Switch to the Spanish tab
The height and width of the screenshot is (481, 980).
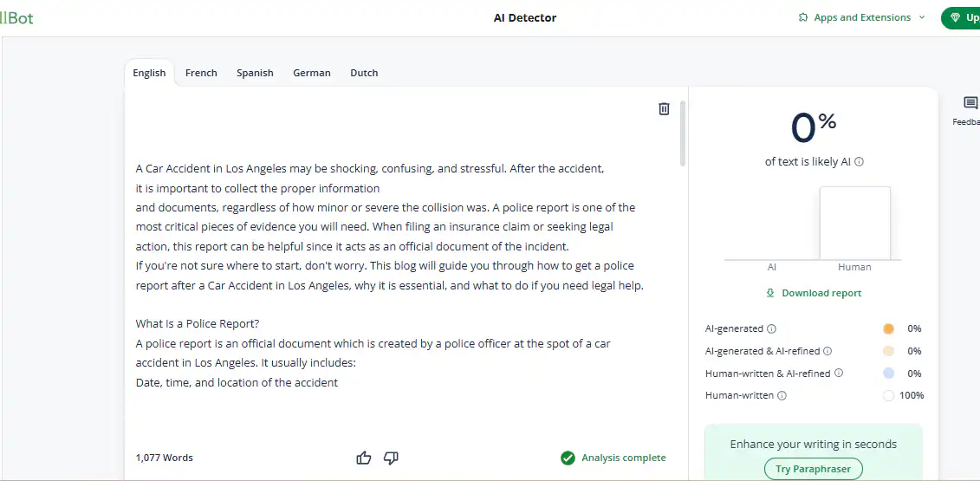255,73
